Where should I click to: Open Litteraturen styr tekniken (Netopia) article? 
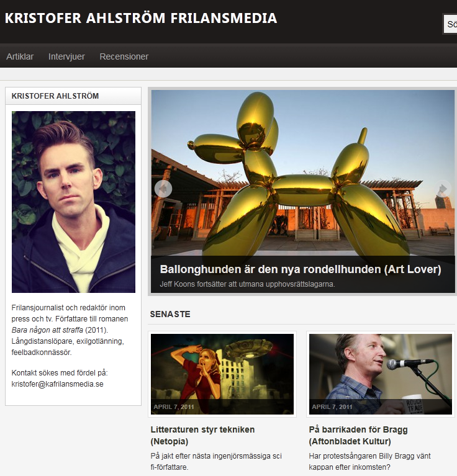202,435
